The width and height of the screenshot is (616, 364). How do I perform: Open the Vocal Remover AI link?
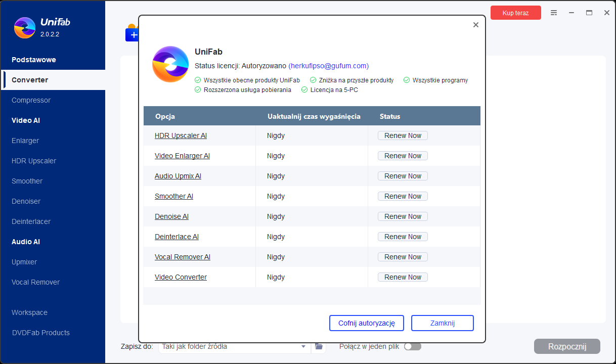[x=183, y=257]
